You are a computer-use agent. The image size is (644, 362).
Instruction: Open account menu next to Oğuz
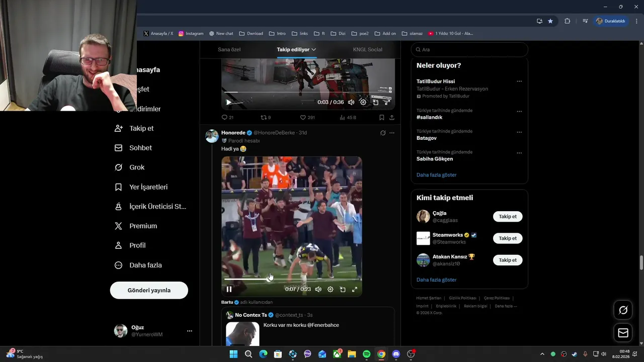coord(190,331)
